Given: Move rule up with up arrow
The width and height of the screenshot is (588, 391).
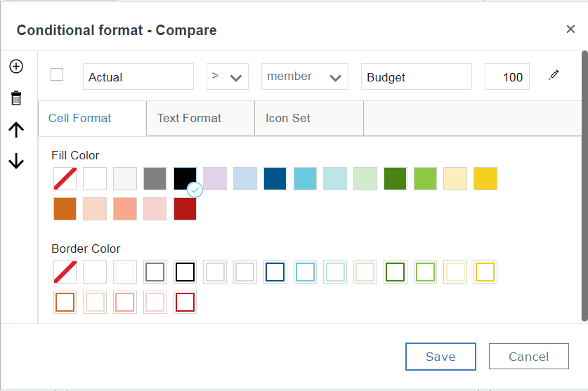Looking at the screenshot, I should point(16,130).
